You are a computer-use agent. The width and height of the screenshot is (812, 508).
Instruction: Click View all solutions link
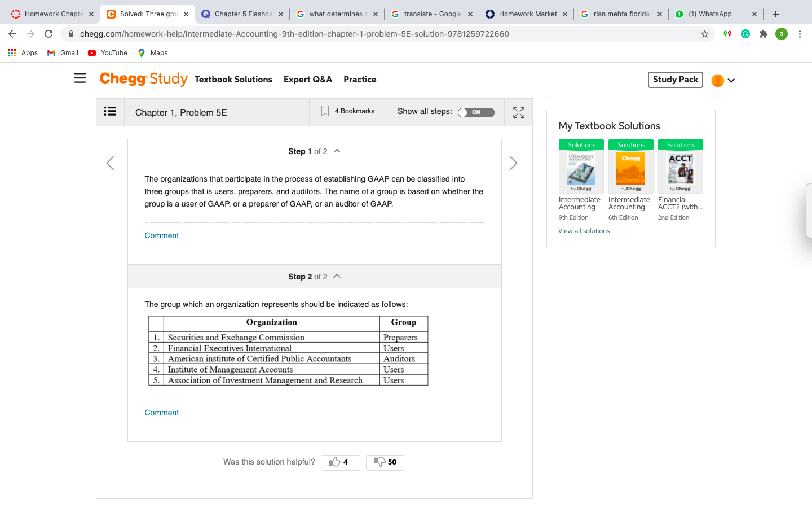click(584, 231)
